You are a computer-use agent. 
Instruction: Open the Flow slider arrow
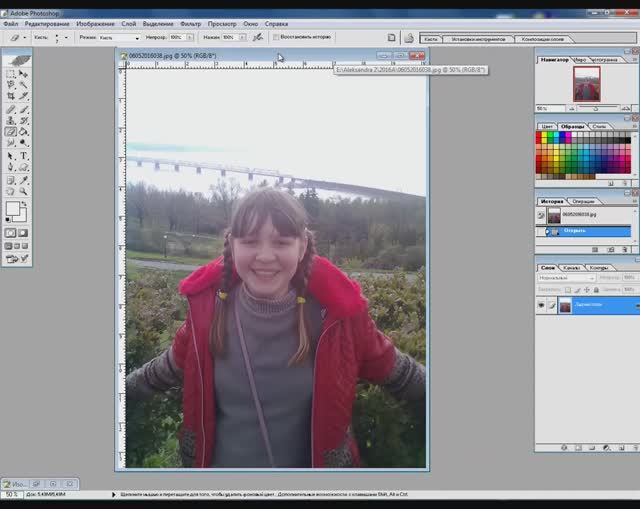242,37
